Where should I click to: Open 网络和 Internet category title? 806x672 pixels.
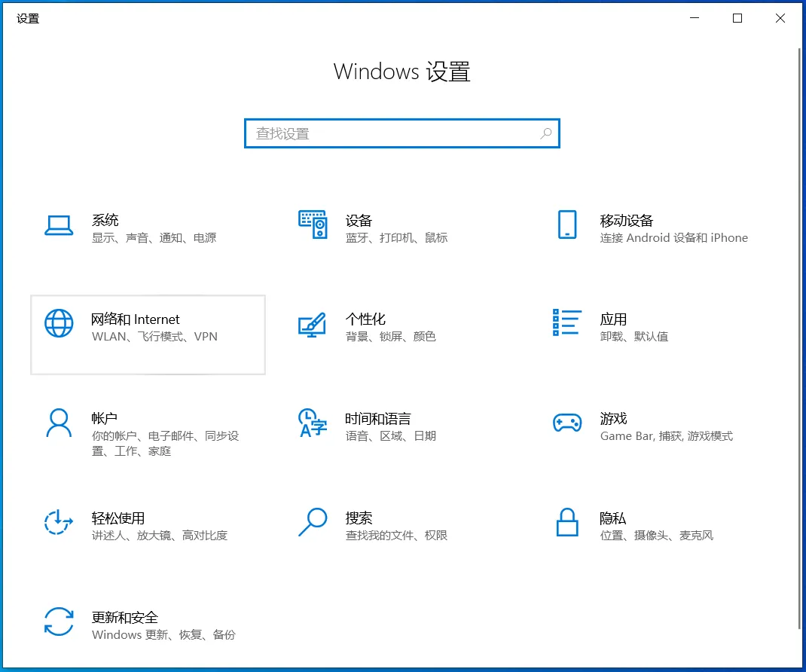(135, 319)
